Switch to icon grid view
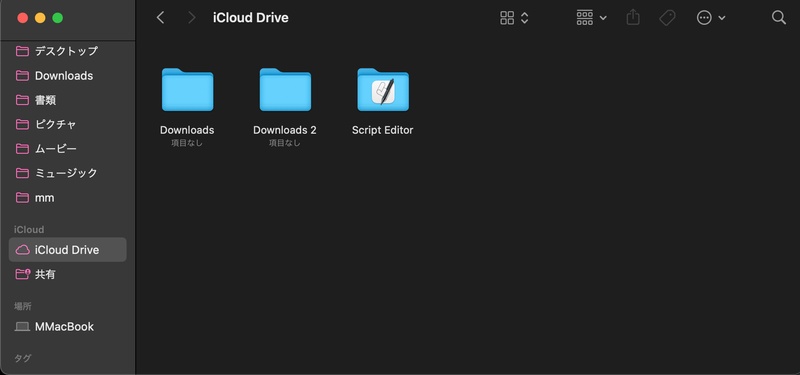800x375 pixels. [507, 18]
